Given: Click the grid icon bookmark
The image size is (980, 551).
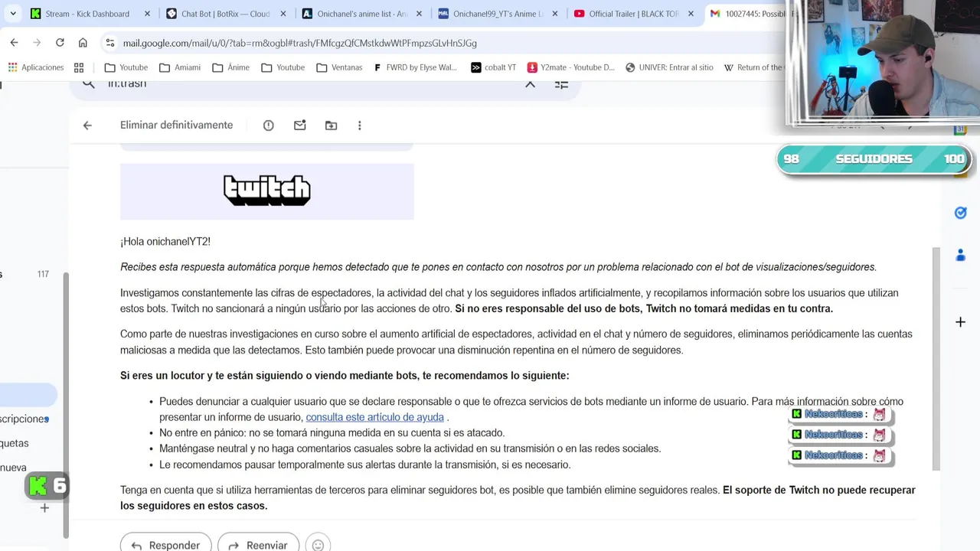Looking at the screenshot, I should [79, 67].
